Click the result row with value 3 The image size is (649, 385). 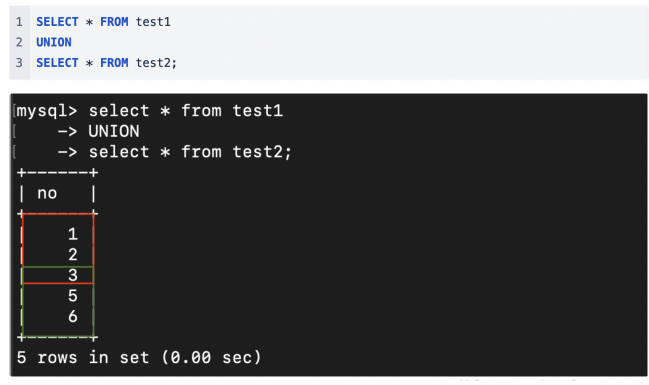click(58, 275)
